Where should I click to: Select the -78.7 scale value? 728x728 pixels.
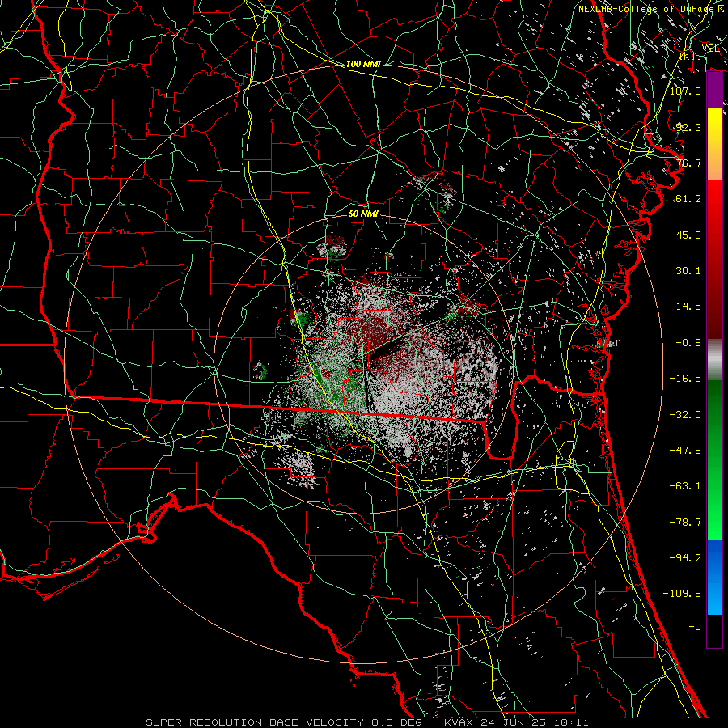click(685, 523)
